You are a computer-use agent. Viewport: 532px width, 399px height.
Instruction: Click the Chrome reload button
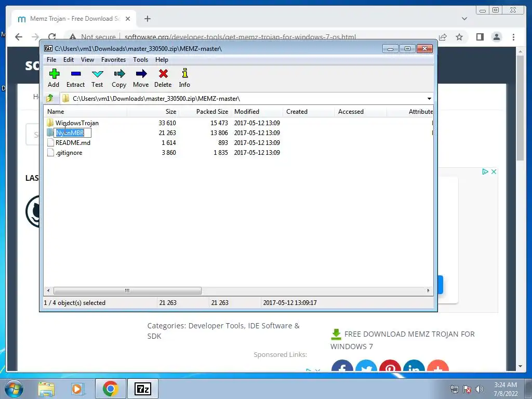click(x=52, y=37)
